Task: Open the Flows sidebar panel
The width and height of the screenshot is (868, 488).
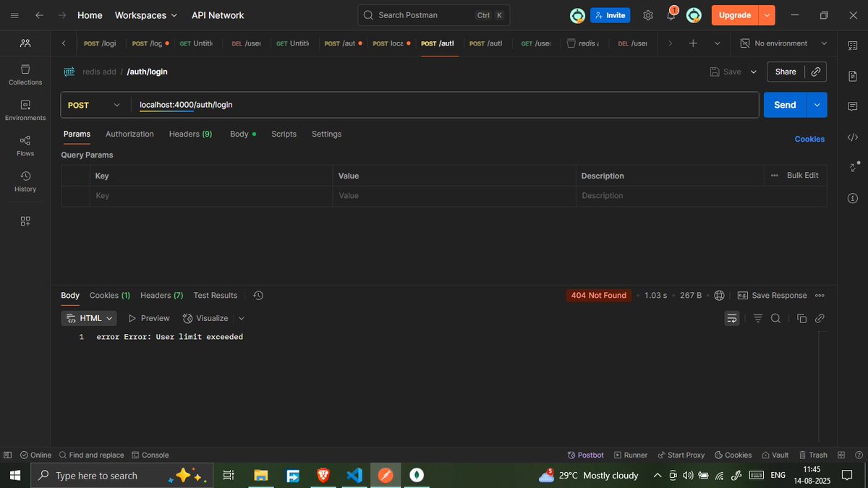Action: coord(25,145)
